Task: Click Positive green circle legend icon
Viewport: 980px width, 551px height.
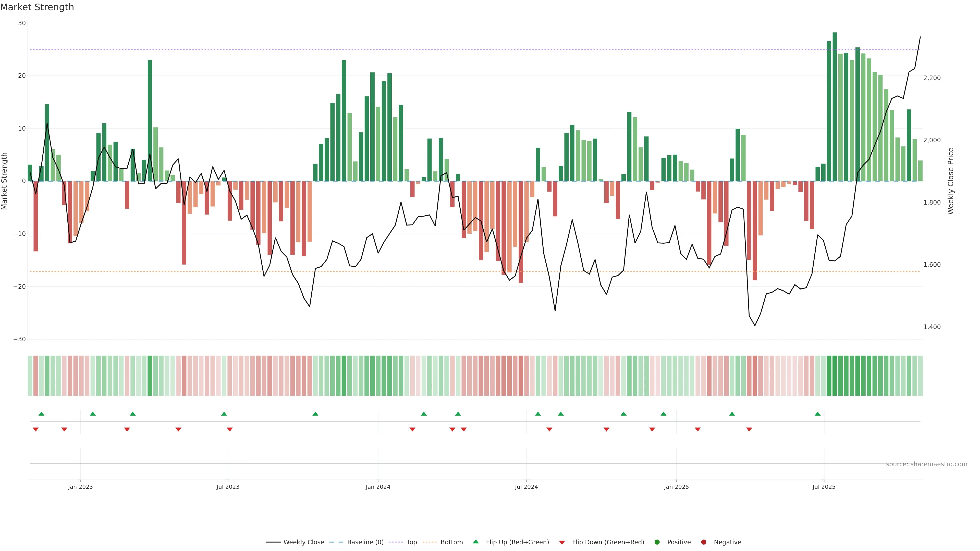Action: [x=657, y=542]
